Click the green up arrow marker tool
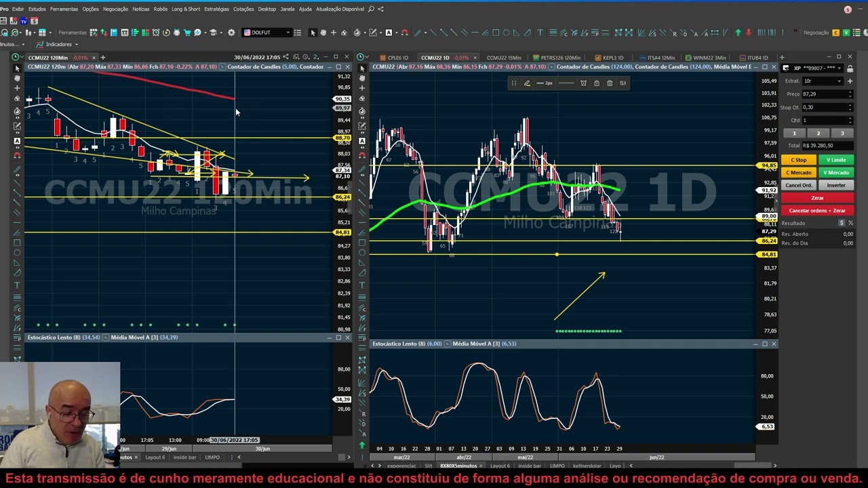 [x=738, y=33]
